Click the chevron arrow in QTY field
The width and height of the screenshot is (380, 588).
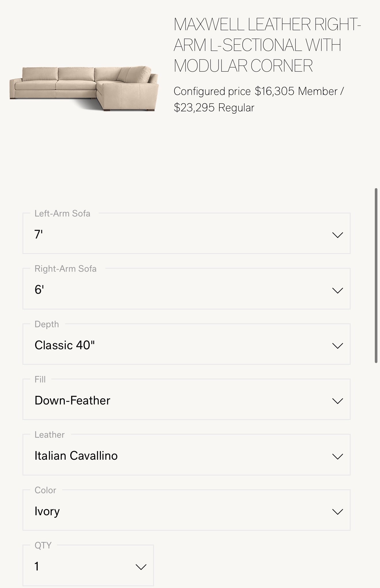141,567
